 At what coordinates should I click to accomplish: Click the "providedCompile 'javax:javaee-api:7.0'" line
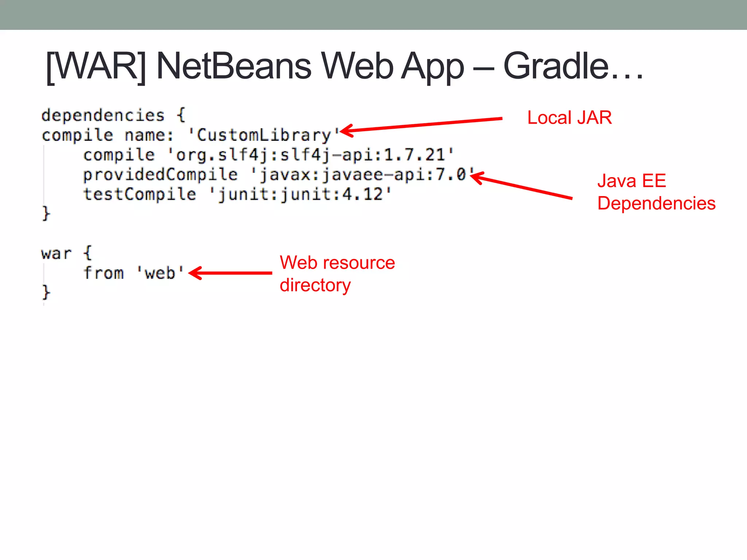click(x=278, y=175)
